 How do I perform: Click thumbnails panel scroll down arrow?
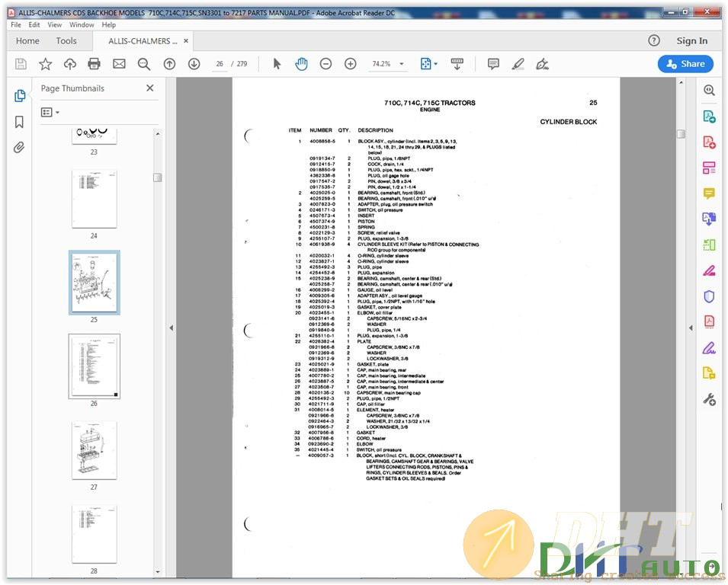158,572
